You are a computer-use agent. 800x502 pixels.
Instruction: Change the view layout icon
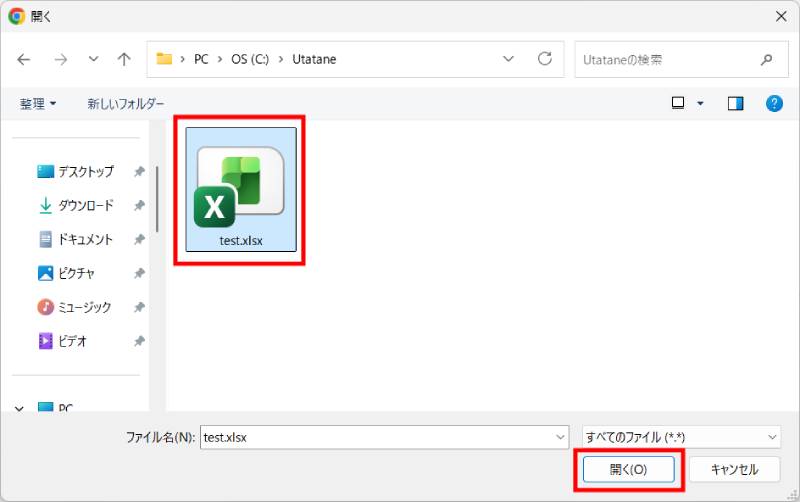[678, 104]
